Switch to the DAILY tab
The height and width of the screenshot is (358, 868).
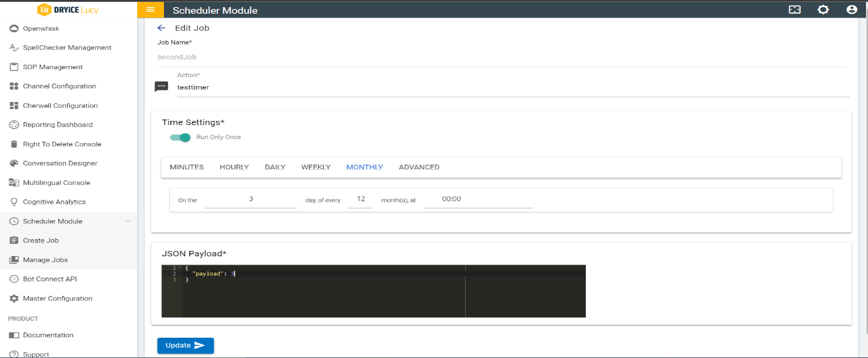pos(275,167)
